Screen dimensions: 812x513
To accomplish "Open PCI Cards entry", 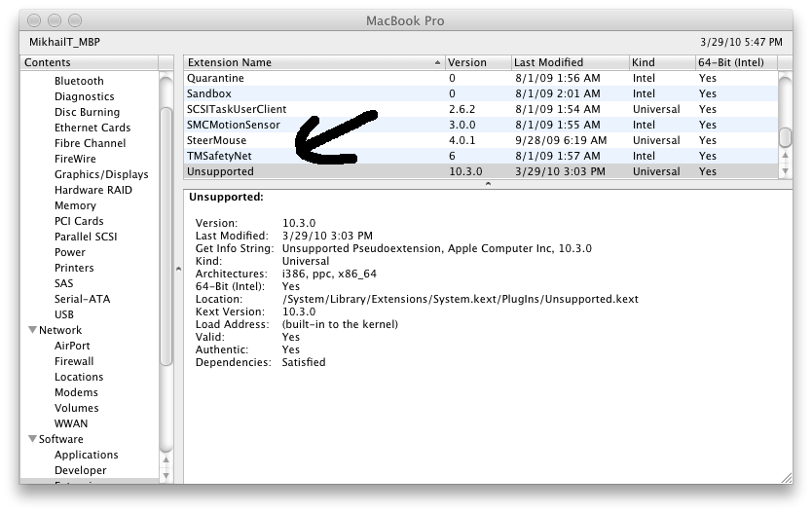I will pos(79,221).
